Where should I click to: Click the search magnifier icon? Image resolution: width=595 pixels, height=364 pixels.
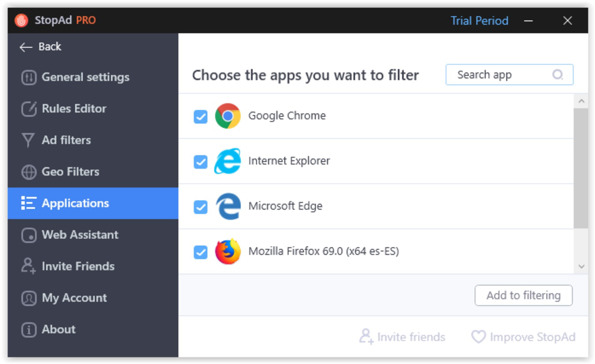(x=558, y=75)
